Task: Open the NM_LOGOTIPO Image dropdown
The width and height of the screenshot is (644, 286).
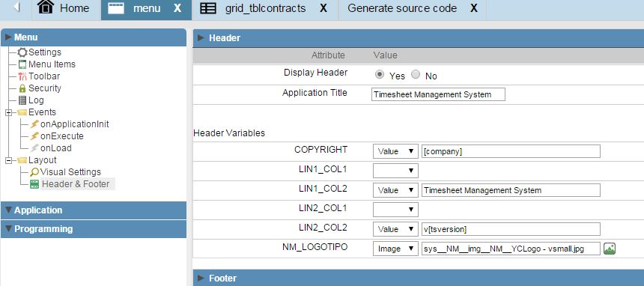Action: [395, 249]
